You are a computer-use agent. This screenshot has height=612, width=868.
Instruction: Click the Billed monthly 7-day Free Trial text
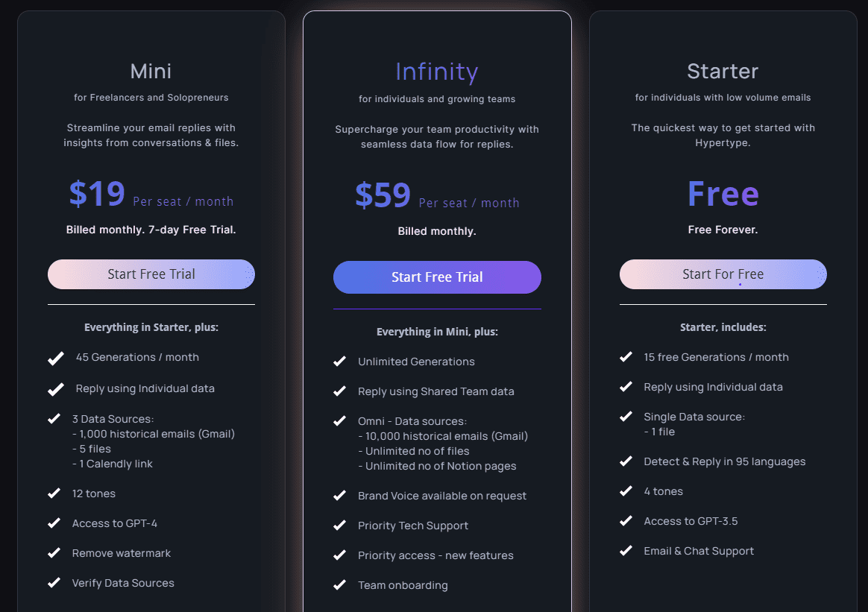[x=151, y=230]
